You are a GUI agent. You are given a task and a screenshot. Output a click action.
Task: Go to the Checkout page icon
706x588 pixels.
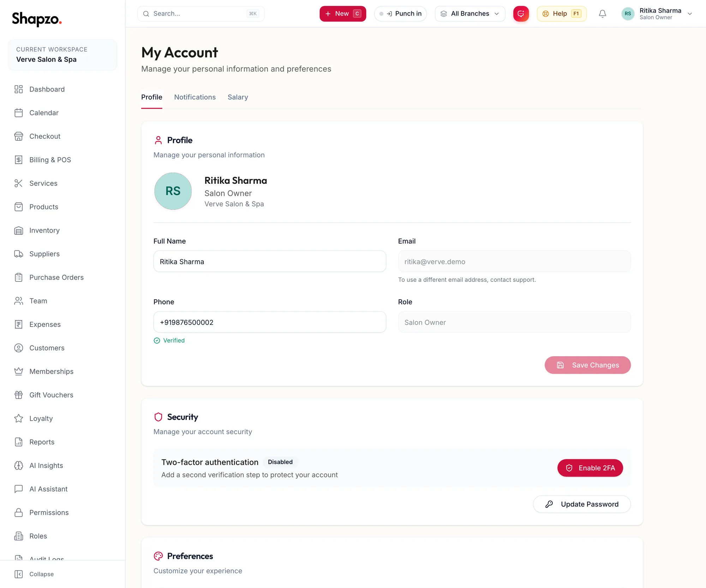[19, 137]
